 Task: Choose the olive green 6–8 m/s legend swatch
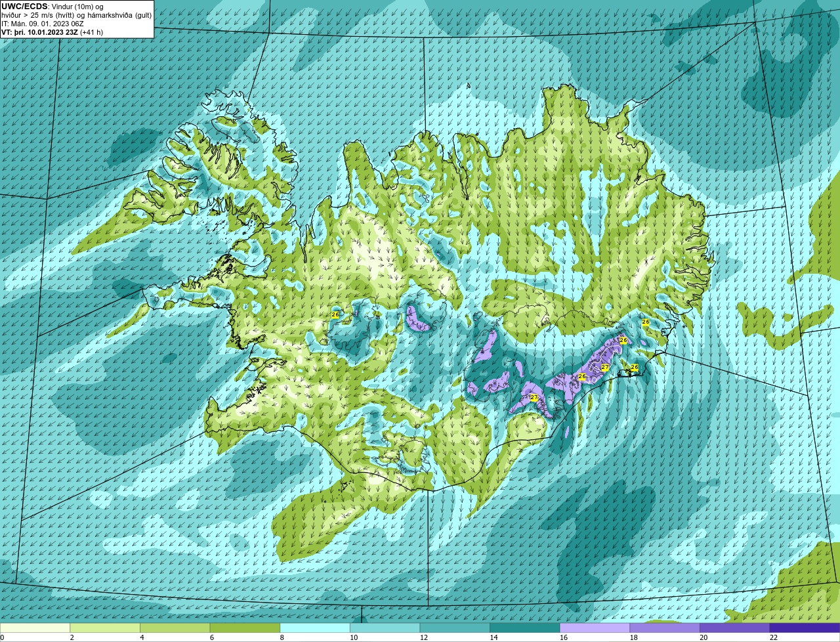245,628
